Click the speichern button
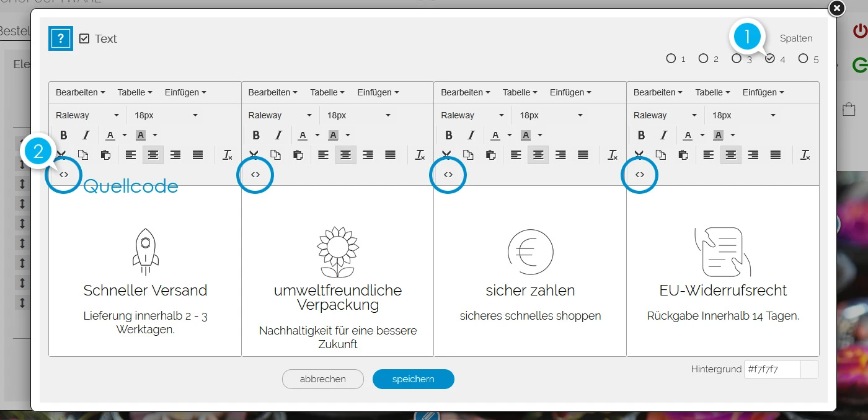This screenshot has height=420, width=868. [413, 379]
